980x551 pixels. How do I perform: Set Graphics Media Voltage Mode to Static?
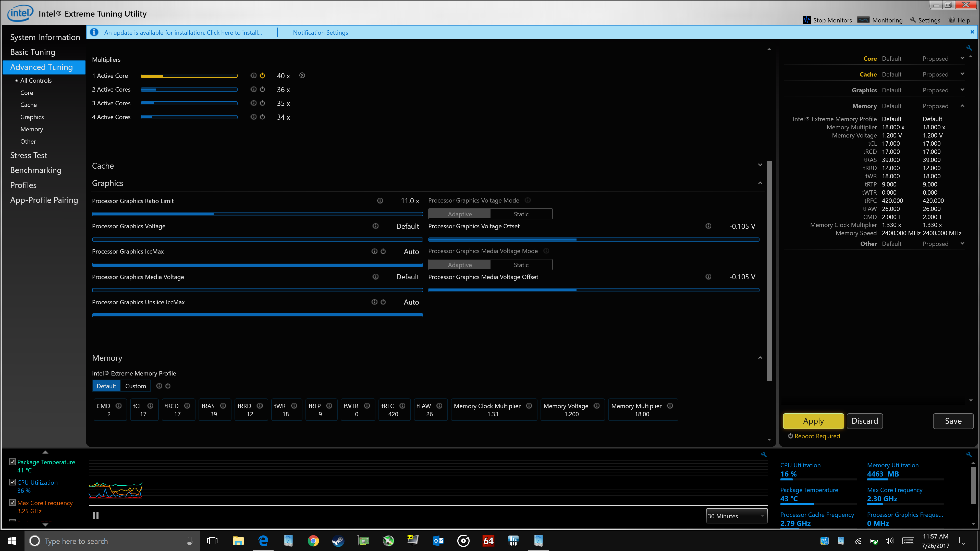coord(521,265)
